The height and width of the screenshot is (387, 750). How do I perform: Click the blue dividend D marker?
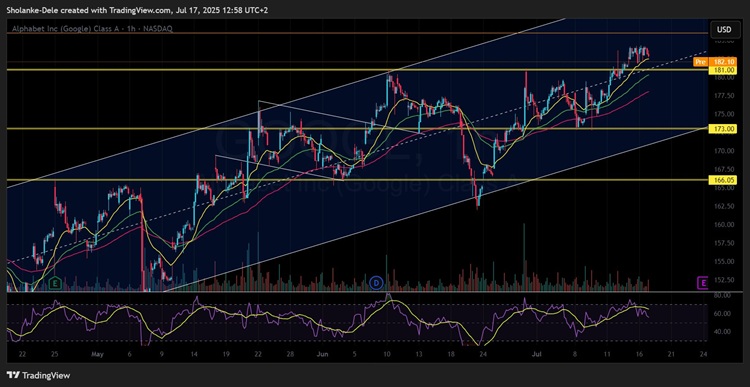coord(376,283)
